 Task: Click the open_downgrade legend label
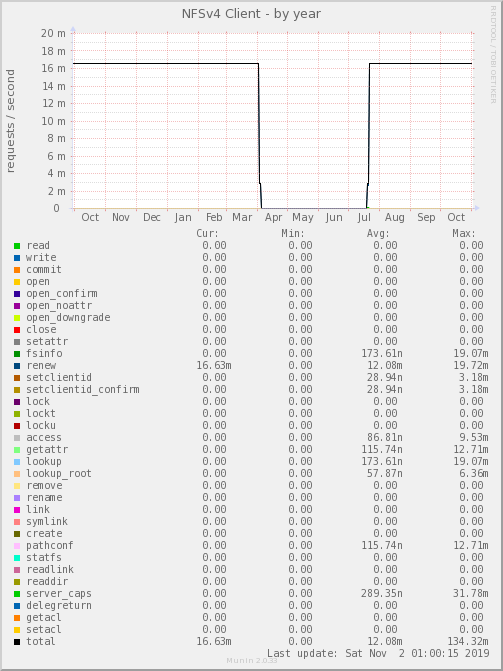click(x=68, y=318)
